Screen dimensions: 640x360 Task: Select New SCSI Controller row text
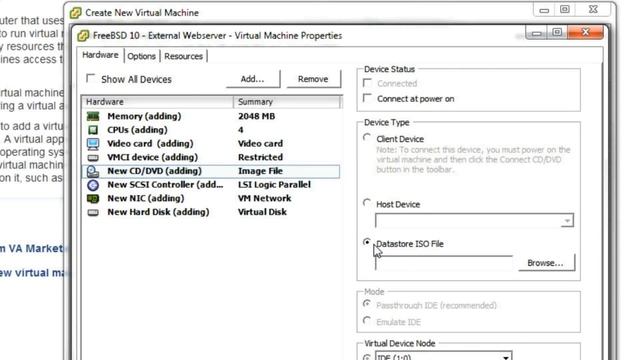click(x=165, y=185)
